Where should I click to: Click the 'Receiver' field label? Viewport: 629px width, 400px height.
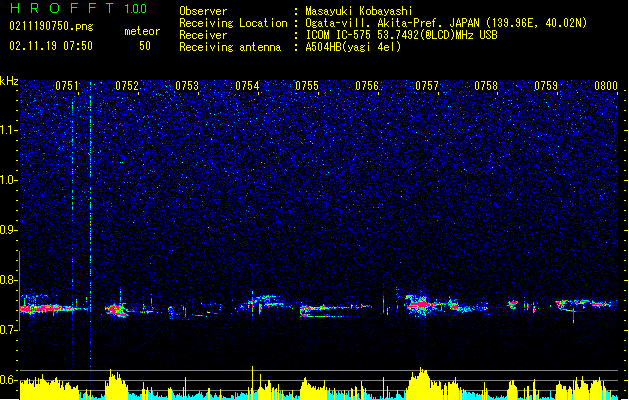[203, 35]
